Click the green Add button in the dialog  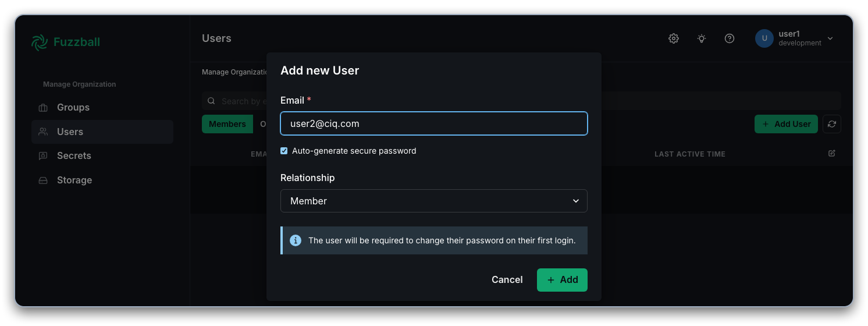pos(562,280)
